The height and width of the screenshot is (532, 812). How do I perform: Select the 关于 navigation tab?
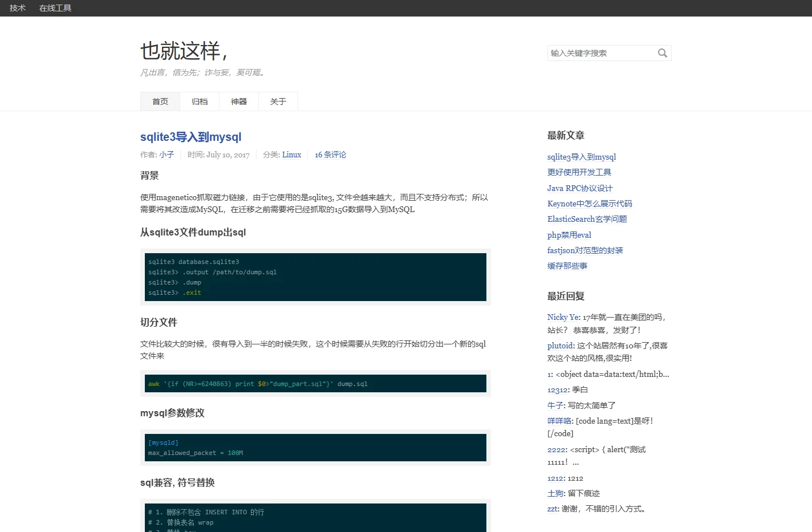(278, 101)
